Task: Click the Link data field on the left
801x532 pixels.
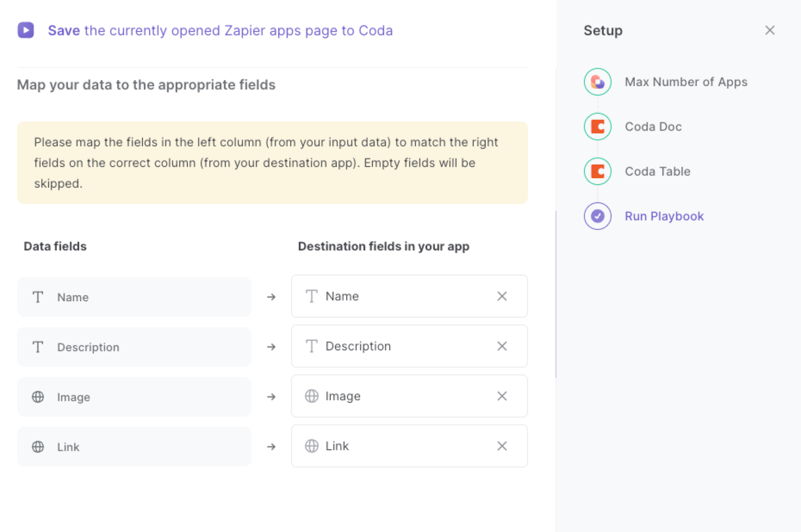Action: [134, 446]
